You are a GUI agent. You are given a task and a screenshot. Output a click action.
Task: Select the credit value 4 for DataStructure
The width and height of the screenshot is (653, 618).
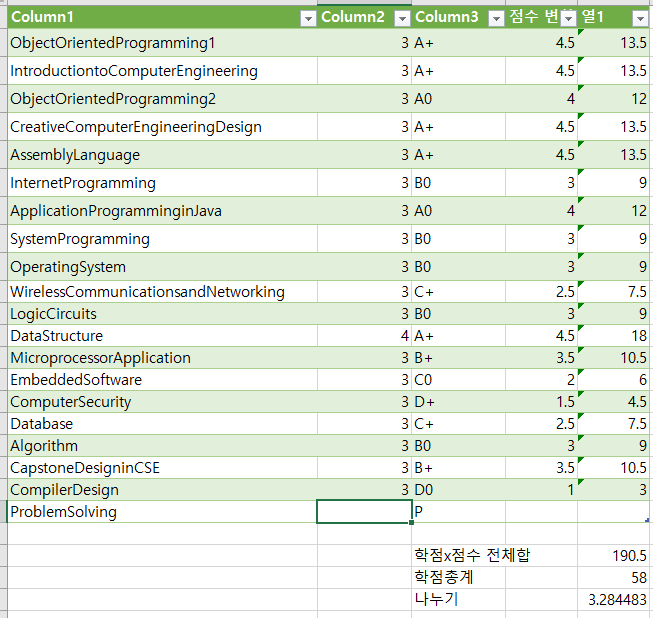tap(364, 336)
